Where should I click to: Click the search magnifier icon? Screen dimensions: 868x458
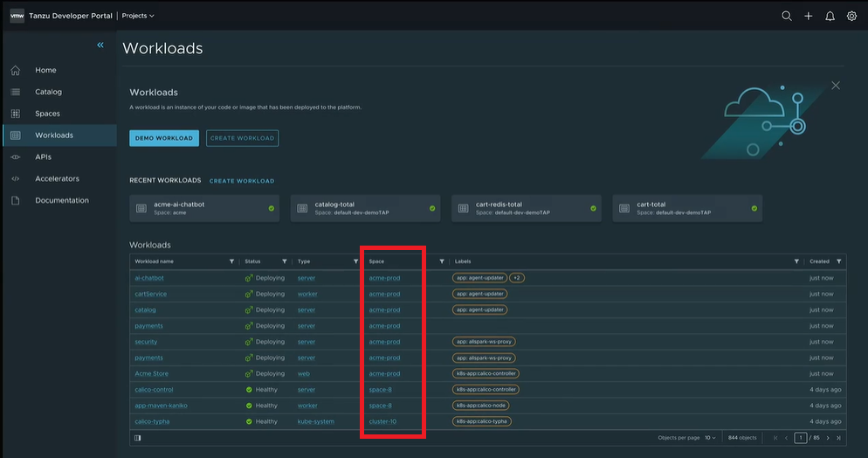787,16
